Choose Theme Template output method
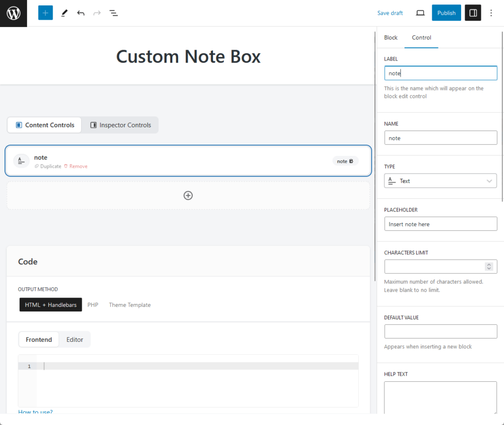 [x=129, y=305]
